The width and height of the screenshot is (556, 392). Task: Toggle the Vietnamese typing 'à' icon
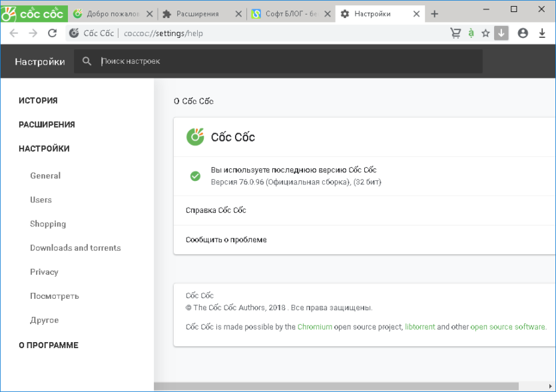click(x=471, y=33)
